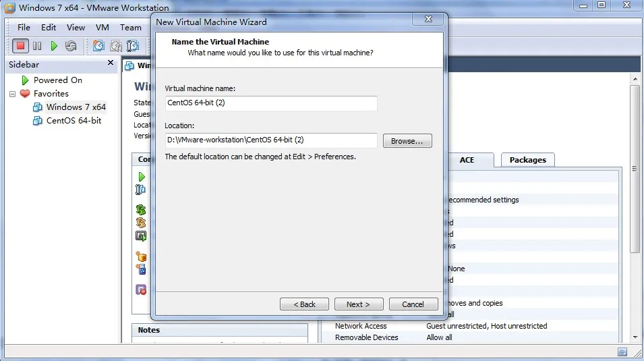
Task: Click the blue pocket ACE USB command icon
Action: coord(141,269)
